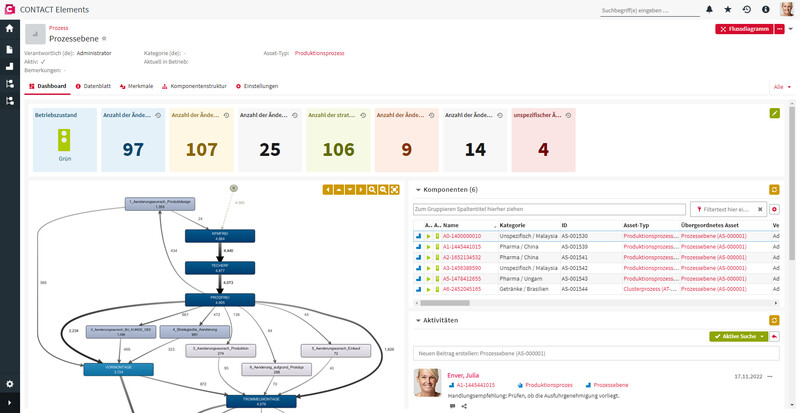The image size is (800, 413).
Task: Share Julia Enver's activity post
Action: point(464,406)
